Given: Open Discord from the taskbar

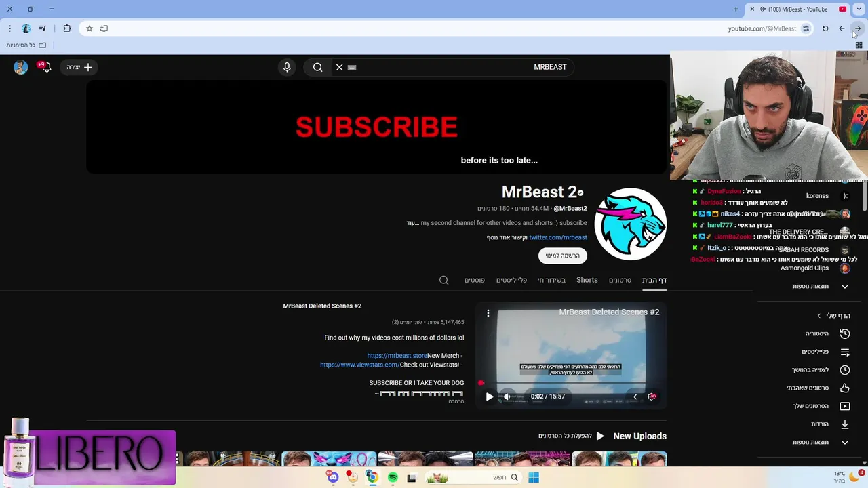Looking at the screenshot, I should pos(333,478).
